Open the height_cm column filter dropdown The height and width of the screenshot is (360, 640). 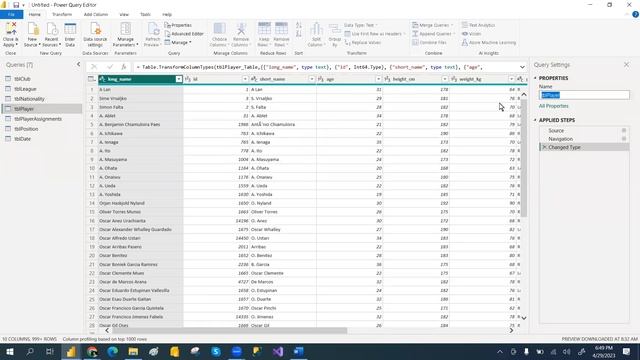click(445, 79)
